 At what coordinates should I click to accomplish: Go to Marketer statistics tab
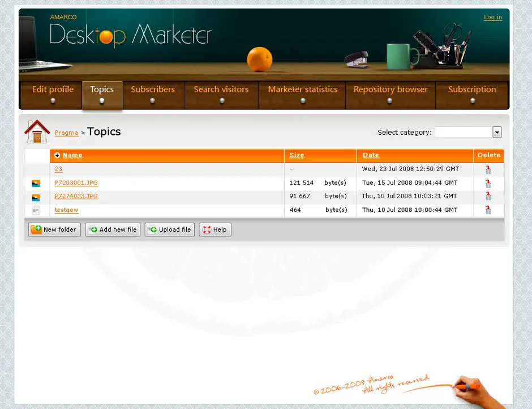point(302,90)
